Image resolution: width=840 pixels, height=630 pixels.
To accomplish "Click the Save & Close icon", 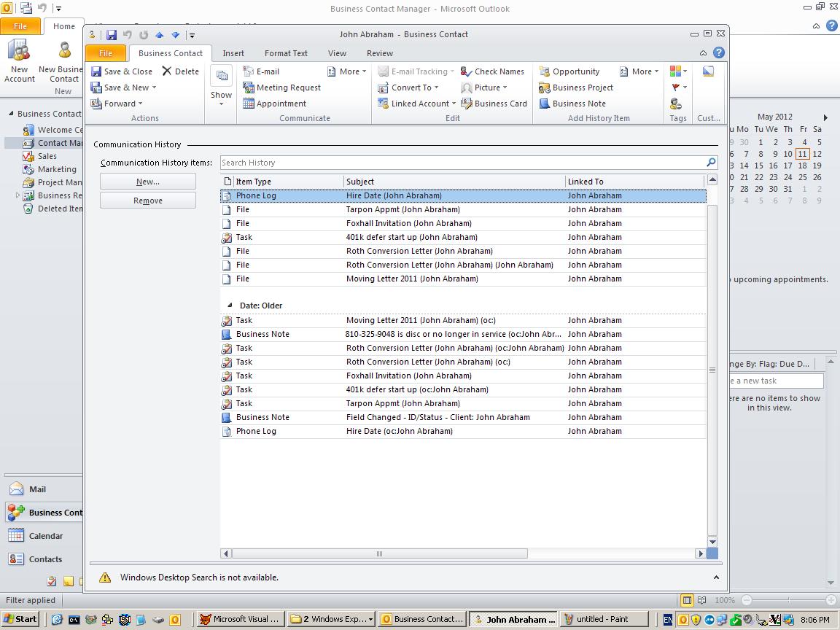I will click(x=96, y=71).
